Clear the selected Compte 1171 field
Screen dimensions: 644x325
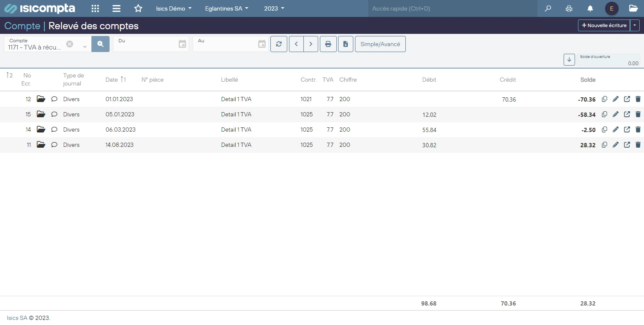(70, 44)
